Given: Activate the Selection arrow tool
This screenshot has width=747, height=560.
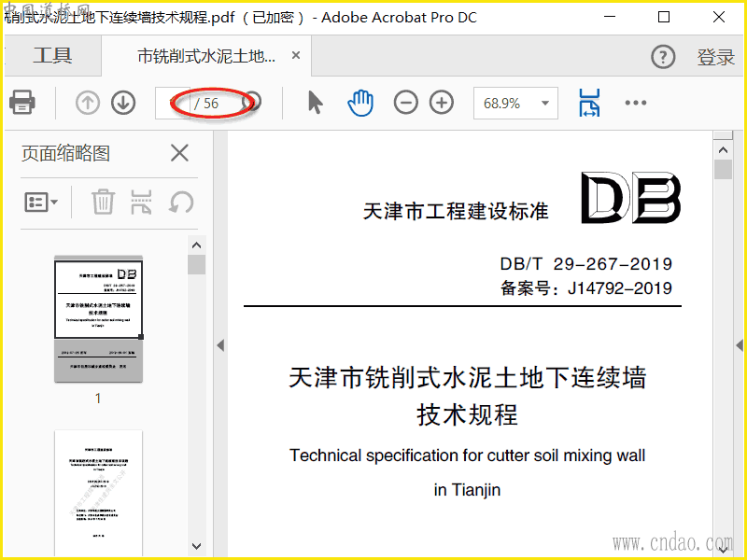Looking at the screenshot, I should pos(315,103).
